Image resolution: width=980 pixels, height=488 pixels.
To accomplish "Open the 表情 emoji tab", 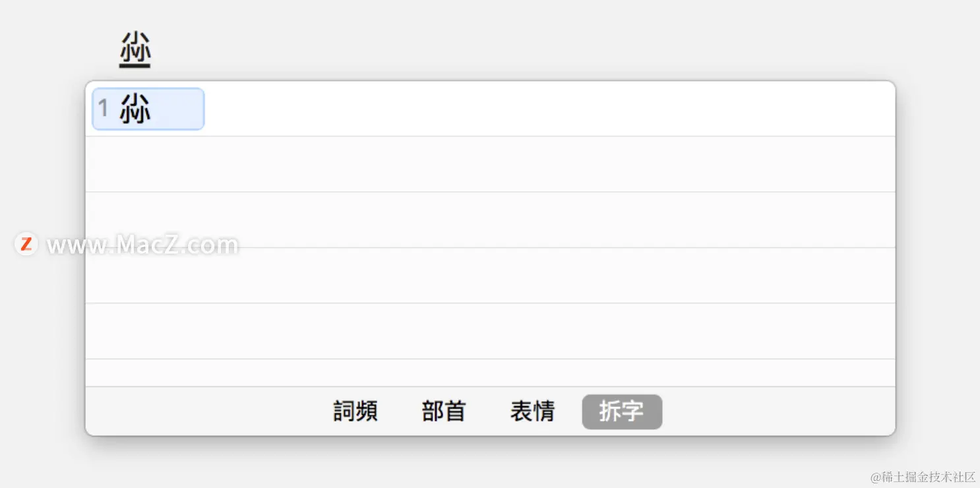I will 532,412.
